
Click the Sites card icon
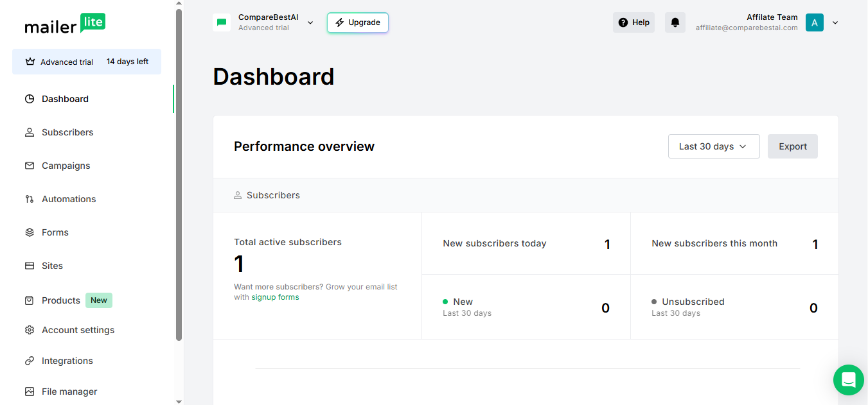click(30, 266)
